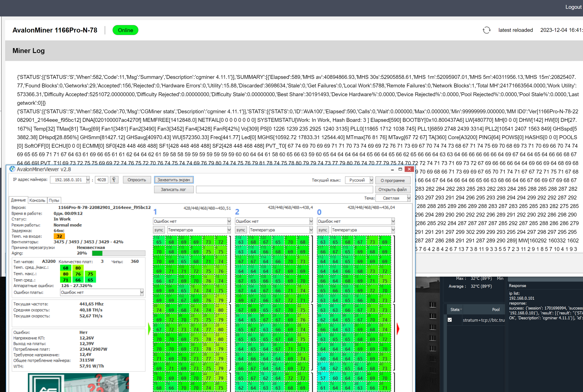Open board 0 Температура dropdown
The image size is (583, 392).
(393, 230)
